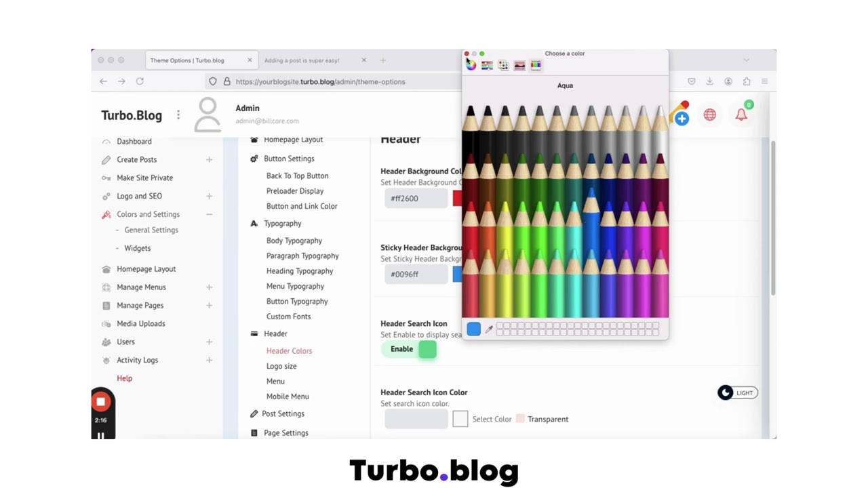This screenshot has height=488, width=868.
Task: Open the list all tabs dropdown
Action: pyautogui.click(x=747, y=60)
